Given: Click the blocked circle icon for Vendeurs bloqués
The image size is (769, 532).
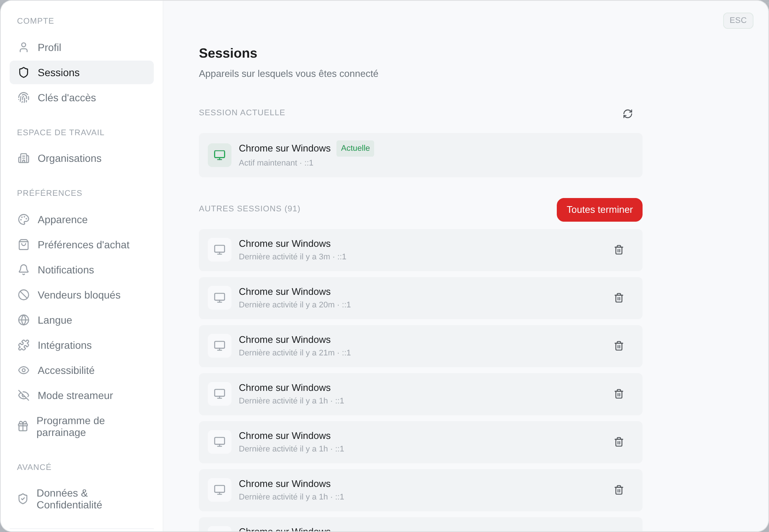Looking at the screenshot, I should pyautogui.click(x=24, y=295).
